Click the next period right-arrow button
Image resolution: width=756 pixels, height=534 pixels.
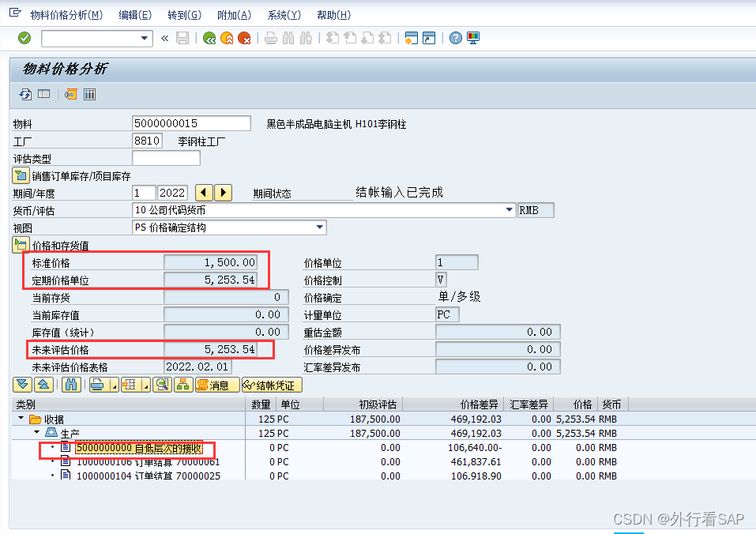(x=224, y=193)
